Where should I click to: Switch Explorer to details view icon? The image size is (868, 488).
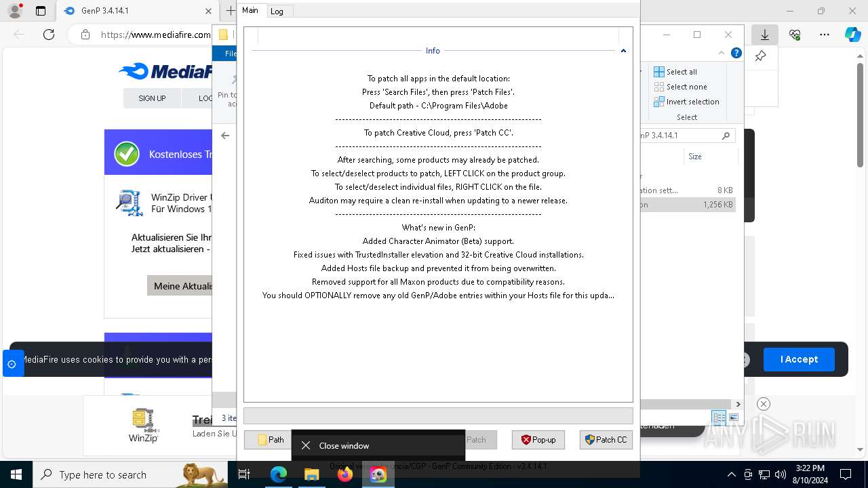(719, 418)
